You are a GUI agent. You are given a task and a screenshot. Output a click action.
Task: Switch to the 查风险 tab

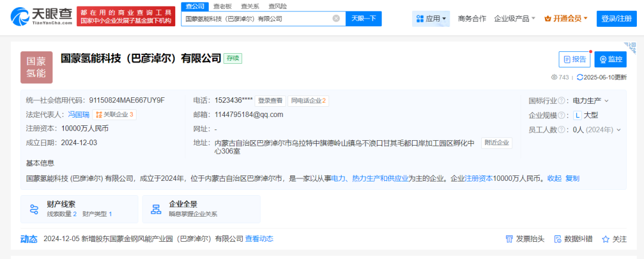tap(278, 6)
